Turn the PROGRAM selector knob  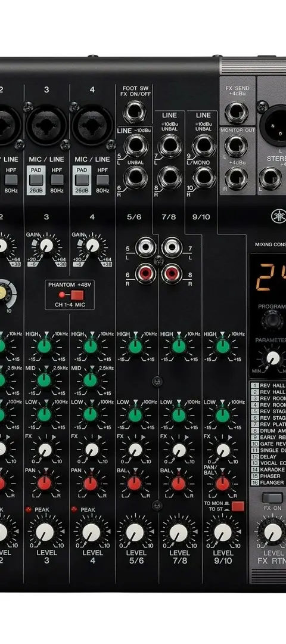coord(272,320)
